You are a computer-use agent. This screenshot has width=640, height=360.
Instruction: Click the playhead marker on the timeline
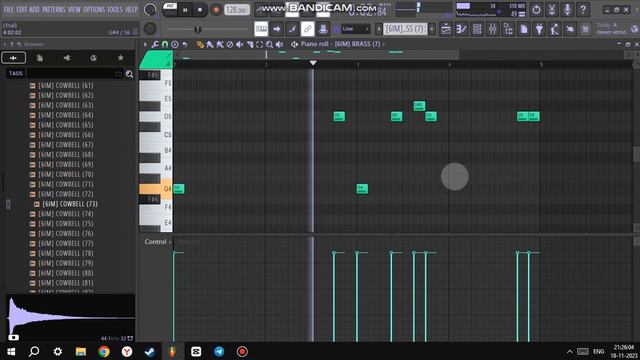pos(313,63)
